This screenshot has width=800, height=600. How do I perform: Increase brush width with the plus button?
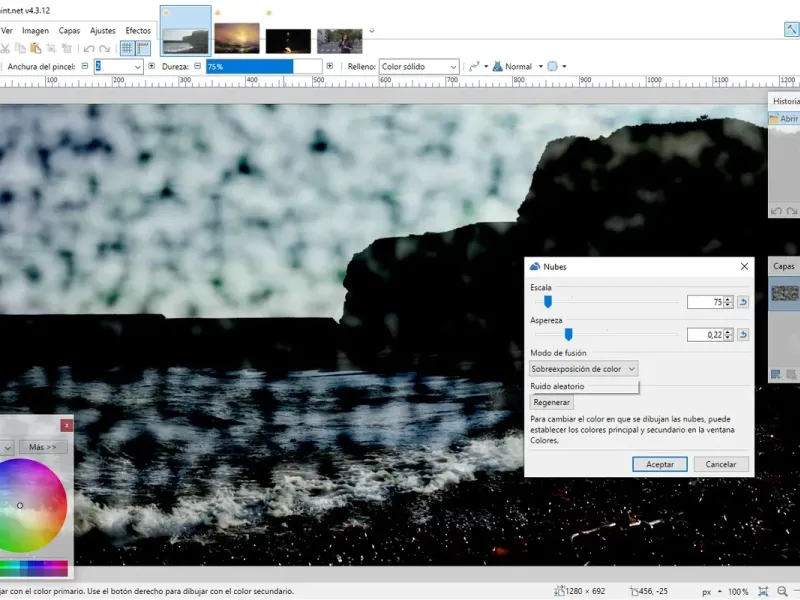point(152,66)
